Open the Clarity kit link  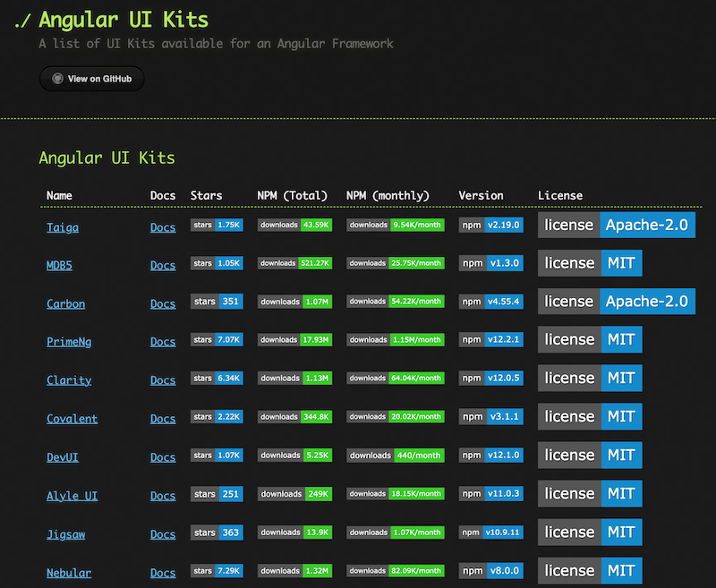click(x=69, y=379)
